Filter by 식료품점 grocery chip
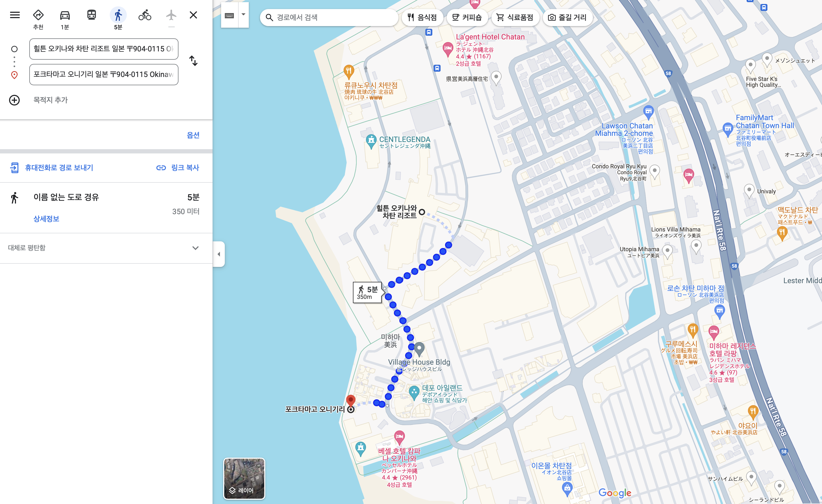Image resolution: width=822 pixels, height=504 pixels. (x=515, y=17)
